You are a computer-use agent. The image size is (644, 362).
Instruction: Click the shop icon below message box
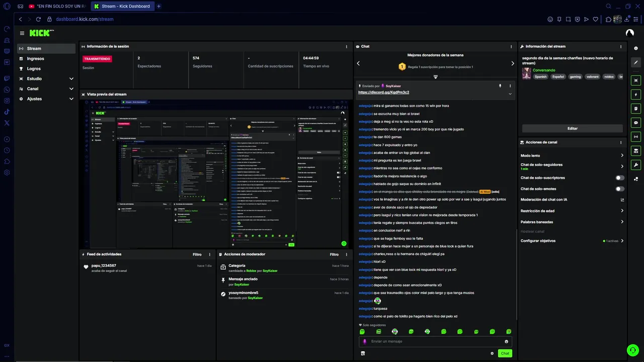tap(363, 353)
